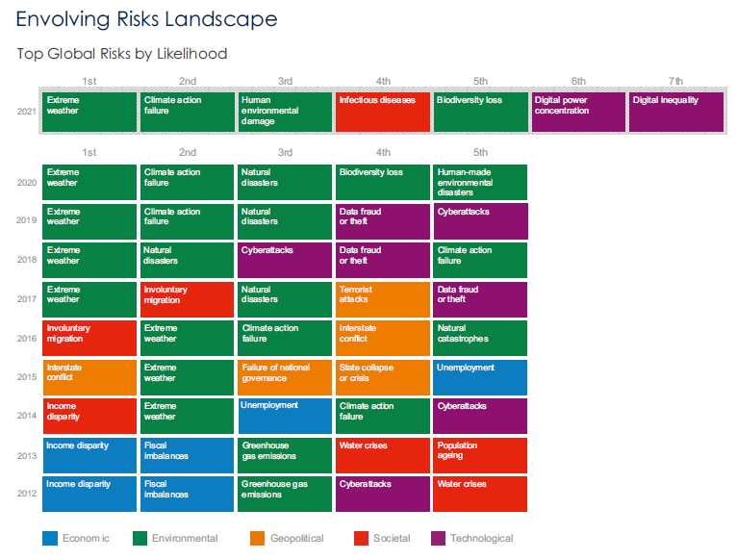Click the Top Global Risks by Likelihood subtitle

coord(122,54)
